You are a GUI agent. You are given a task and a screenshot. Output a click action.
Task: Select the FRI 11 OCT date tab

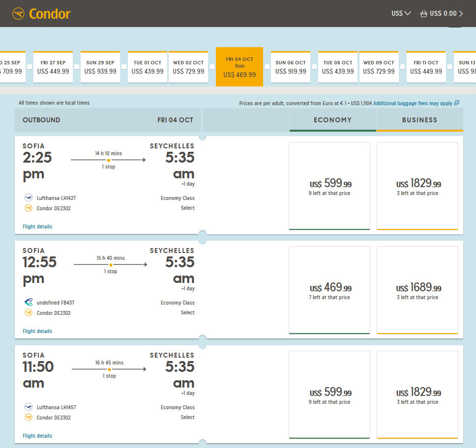click(x=426, y=67)
